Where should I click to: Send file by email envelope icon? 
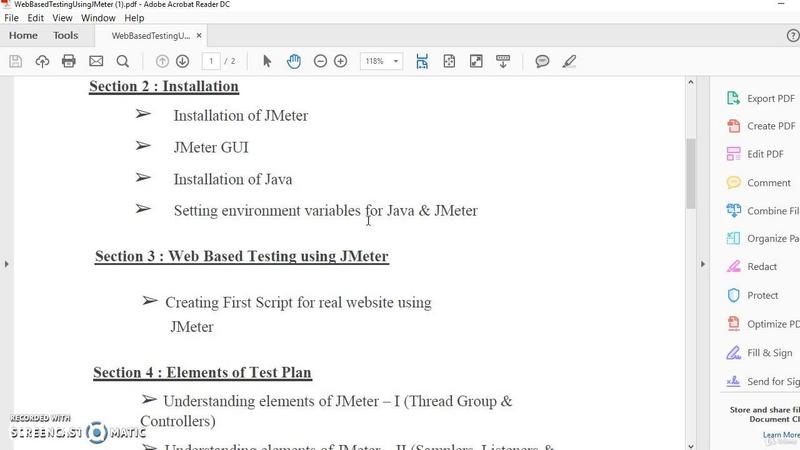tap(96, 62)
